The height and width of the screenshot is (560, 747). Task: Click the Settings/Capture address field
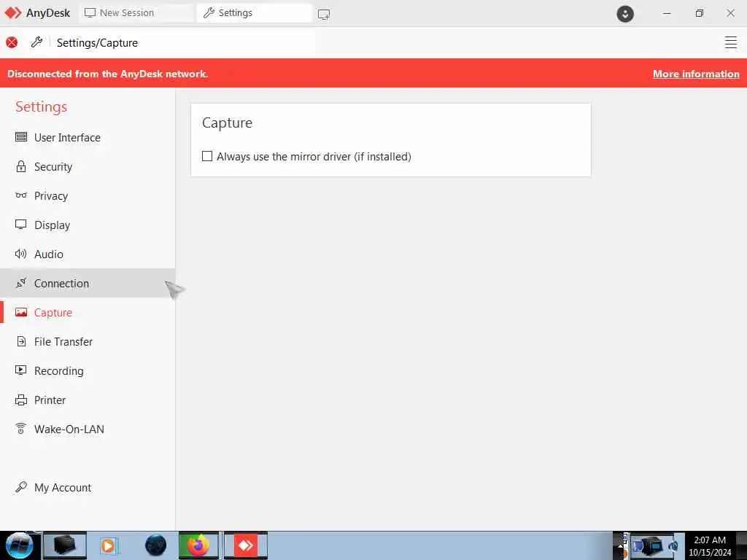(183, 43)
